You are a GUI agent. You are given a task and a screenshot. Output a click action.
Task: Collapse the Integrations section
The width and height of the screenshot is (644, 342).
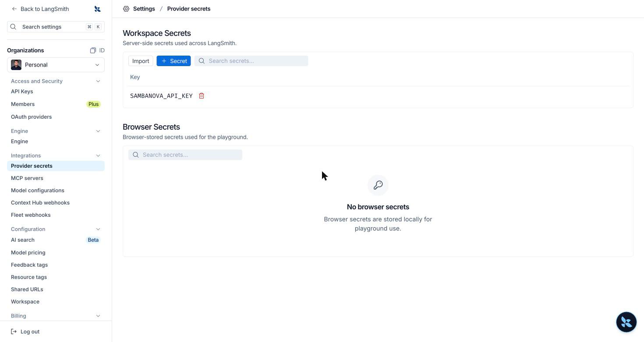click(98, 155)
